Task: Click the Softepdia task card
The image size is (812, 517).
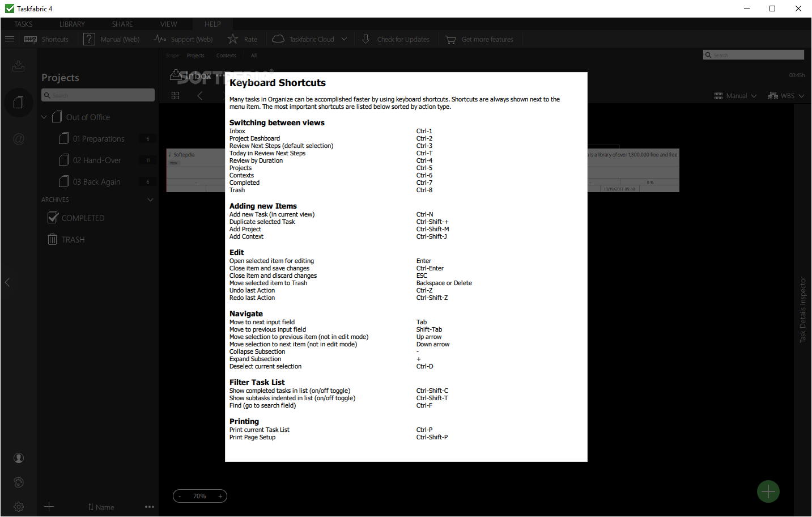Action: coord(195,171)
